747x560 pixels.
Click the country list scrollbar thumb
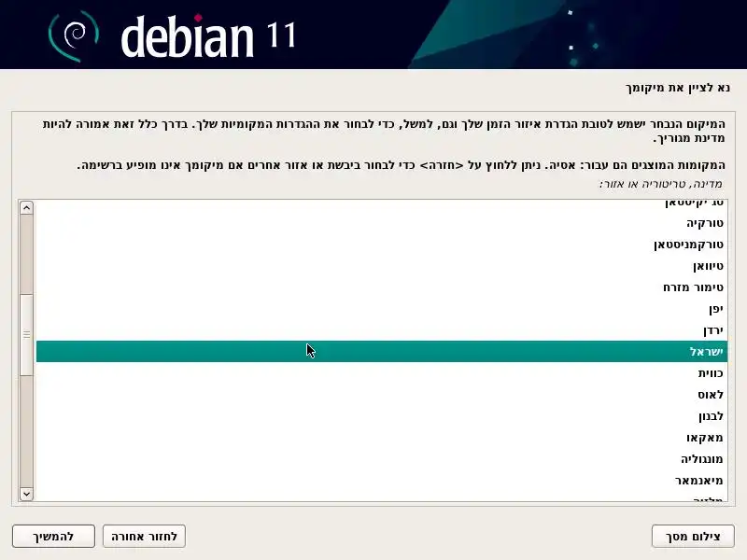coord(26,335)
